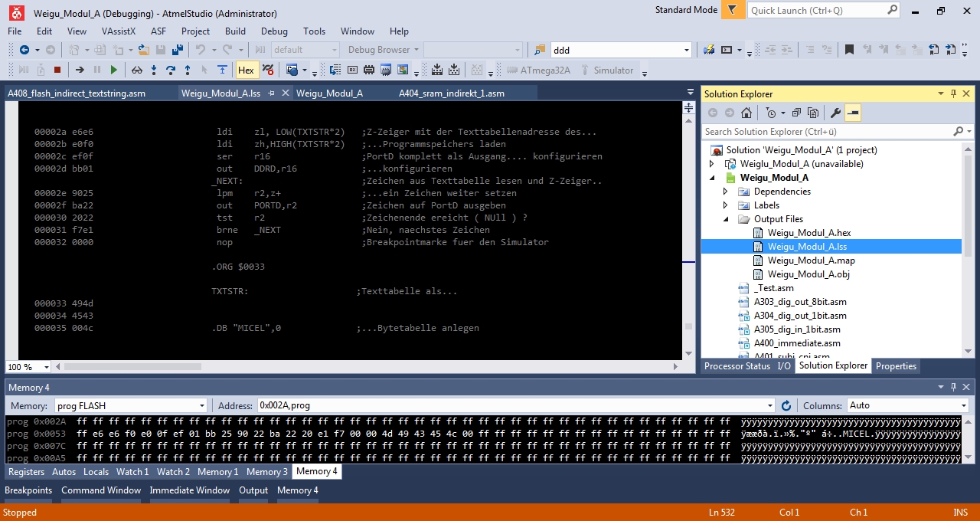Viewport: 980px width, 521px height.
Task: Collapse the Output Files folder
Action: pos(726,219)
